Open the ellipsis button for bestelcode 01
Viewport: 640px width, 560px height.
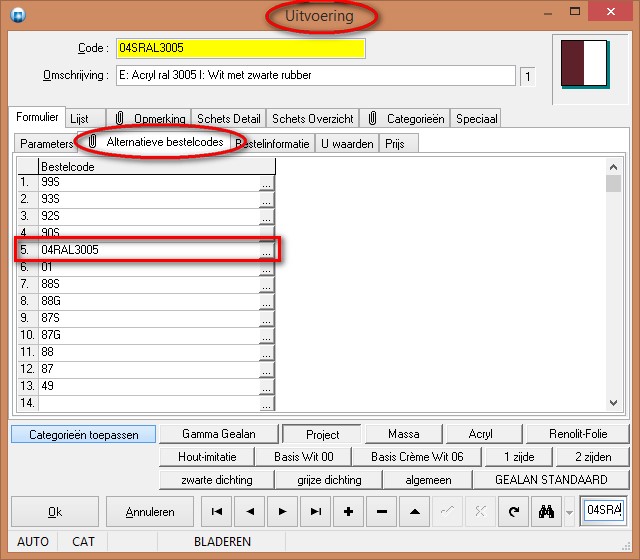(x=267, y=269)
